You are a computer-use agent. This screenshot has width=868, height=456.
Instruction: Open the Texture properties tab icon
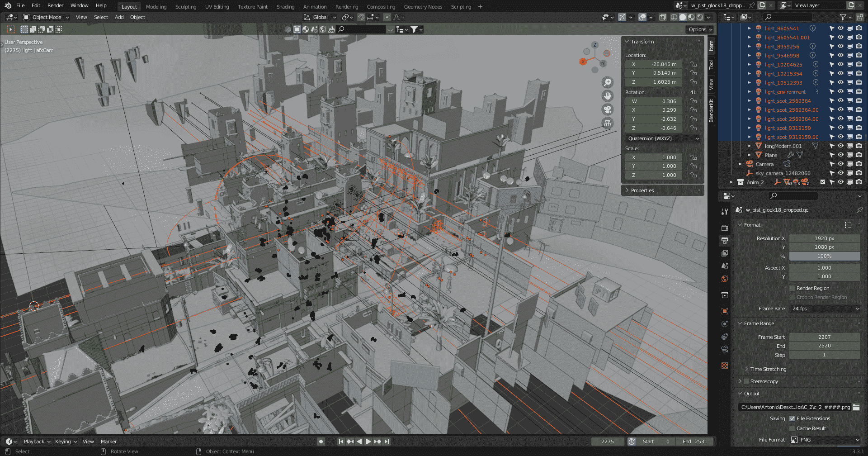click(x=725, y=366)
